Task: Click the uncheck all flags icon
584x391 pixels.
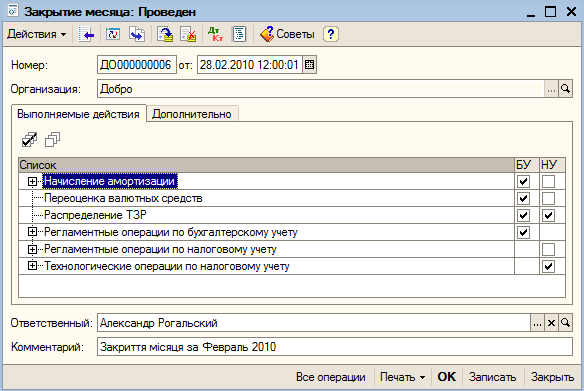Action: [x=53, y=140]
